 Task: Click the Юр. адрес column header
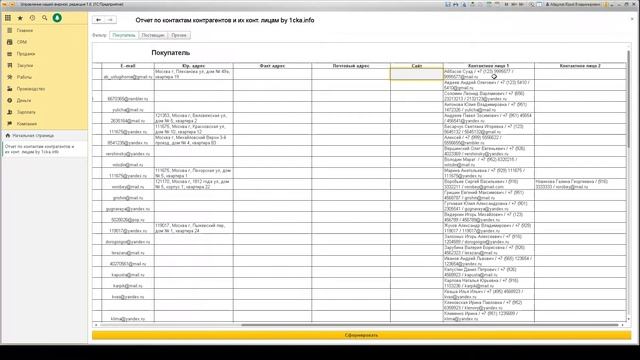click(193, 65)
